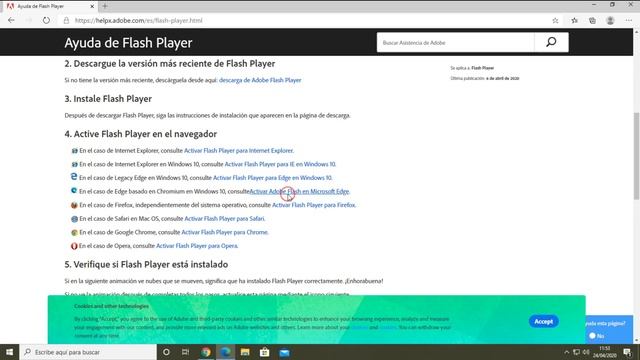640x360 pixels.
Task: Open Microsoft Store from the taskbar
Action: (x=264, y=352)
